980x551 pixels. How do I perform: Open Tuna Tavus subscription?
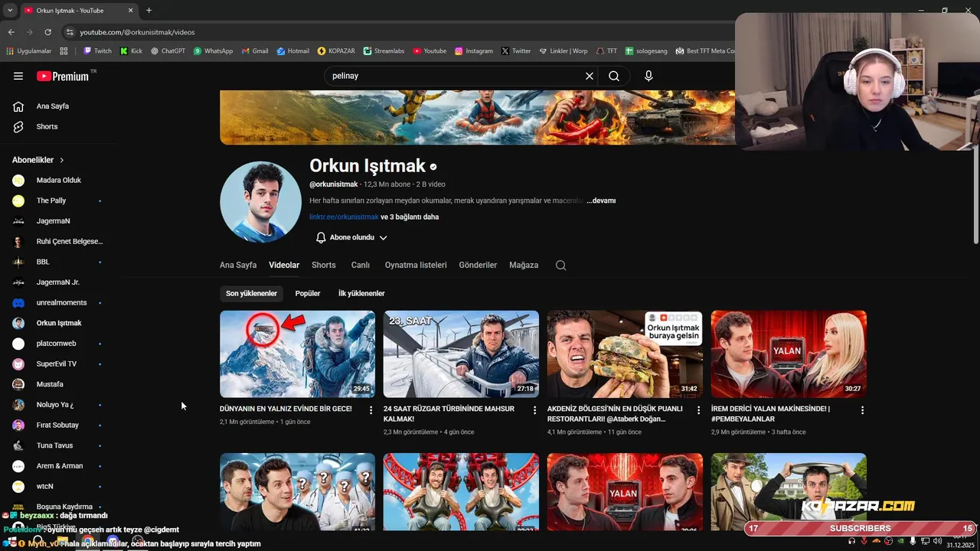pos(54,445)
